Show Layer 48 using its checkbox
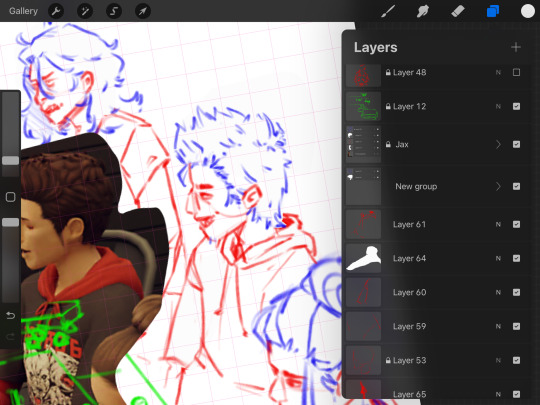Image resolution: width=540 pixels, height=405 pixels. 516,72
